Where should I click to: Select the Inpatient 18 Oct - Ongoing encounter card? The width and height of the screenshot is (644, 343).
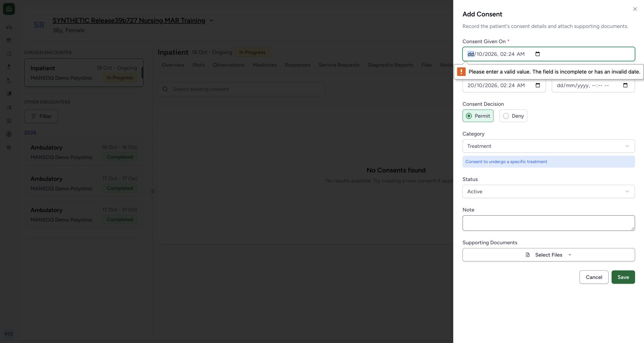pos(84,73)
